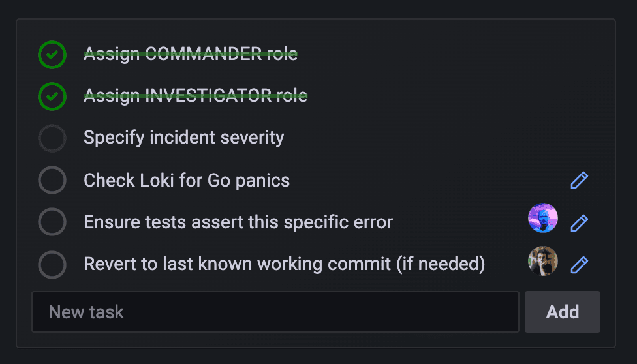This screenshot has height=364, width=637.
Task: Edit the Check Loki for Go panics task
Action: (x=579, y=181)
